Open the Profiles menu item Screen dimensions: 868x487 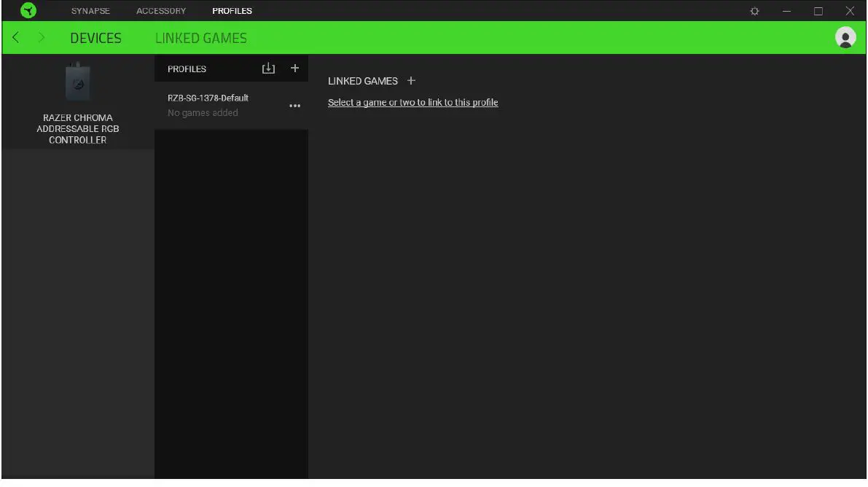point(232,10)
